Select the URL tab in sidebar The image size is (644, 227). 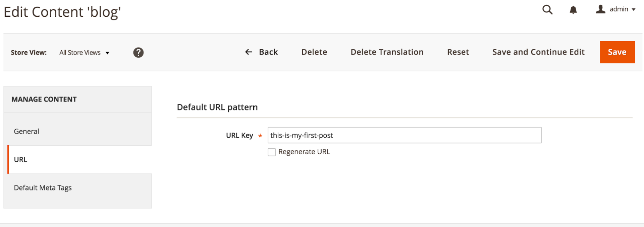80,159
